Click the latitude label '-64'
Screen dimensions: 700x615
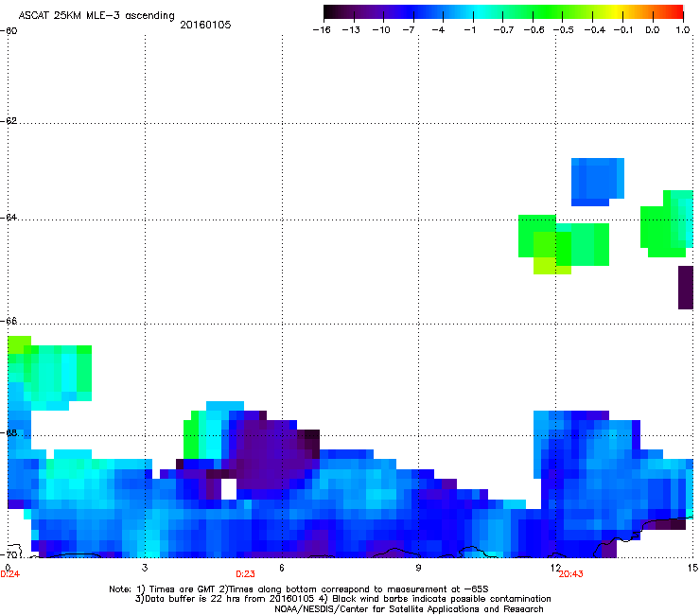pyautogui.click(x=9, y=217)
